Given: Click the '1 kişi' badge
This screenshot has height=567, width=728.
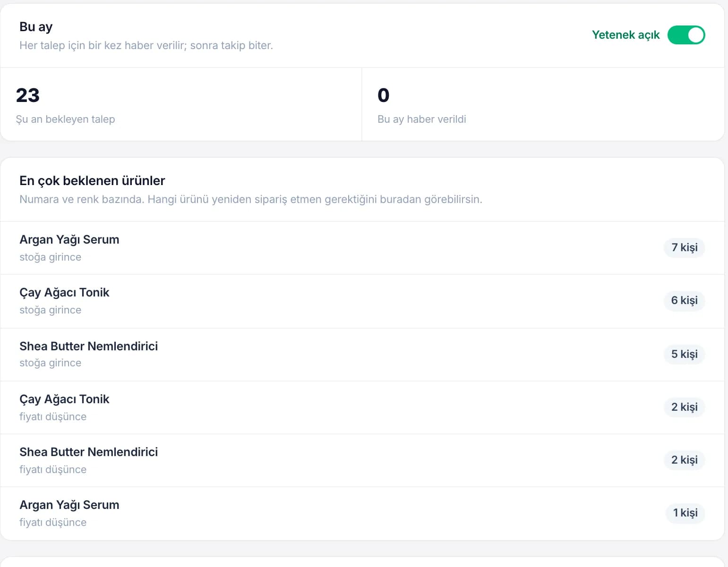Looking at the screenshot, I should click(685, 513).
